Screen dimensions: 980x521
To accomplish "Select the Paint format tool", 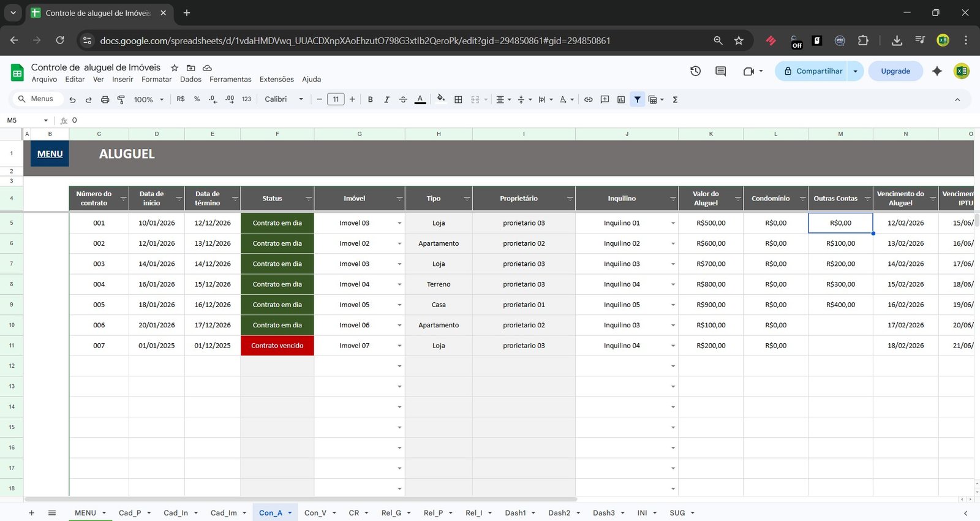I will pos(121,99).
